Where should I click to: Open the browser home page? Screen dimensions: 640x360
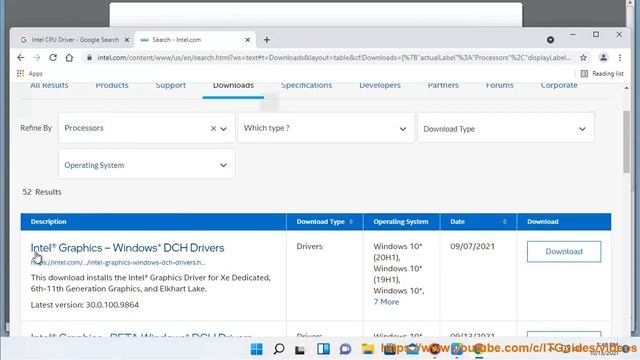tap(69, 58)
